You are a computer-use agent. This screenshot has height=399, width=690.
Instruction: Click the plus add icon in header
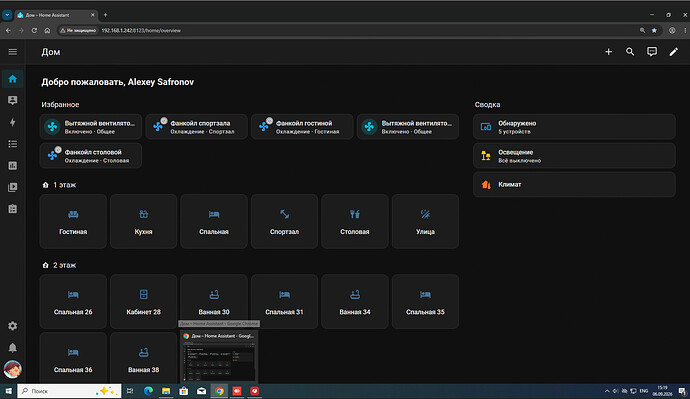[x=608, y=52]
